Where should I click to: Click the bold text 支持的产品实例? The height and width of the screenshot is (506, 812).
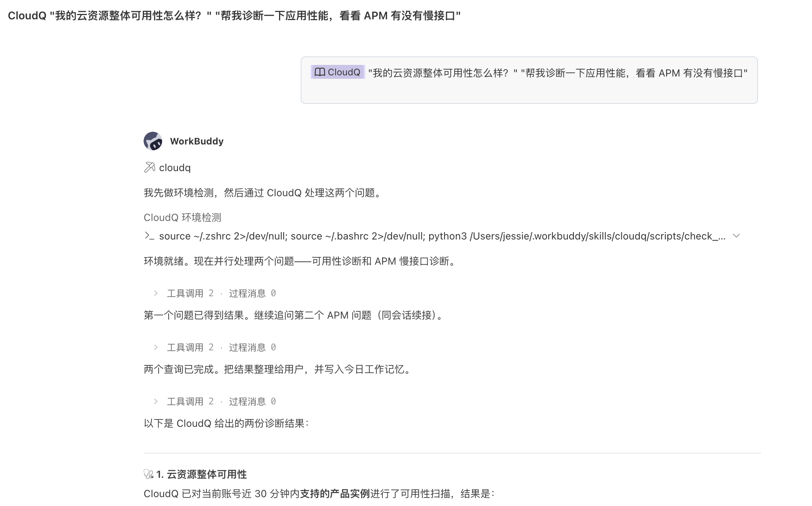(335, 494)
